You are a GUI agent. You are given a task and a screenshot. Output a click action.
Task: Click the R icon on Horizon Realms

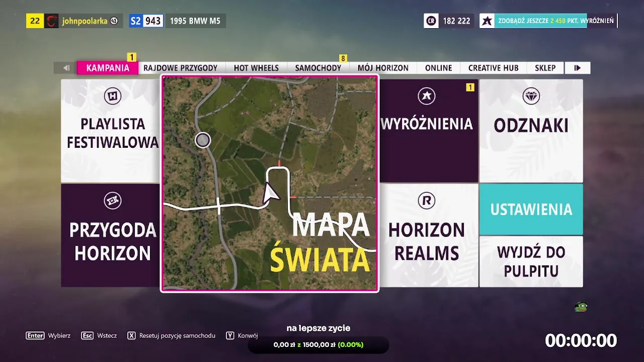click(x=427, y=201)
